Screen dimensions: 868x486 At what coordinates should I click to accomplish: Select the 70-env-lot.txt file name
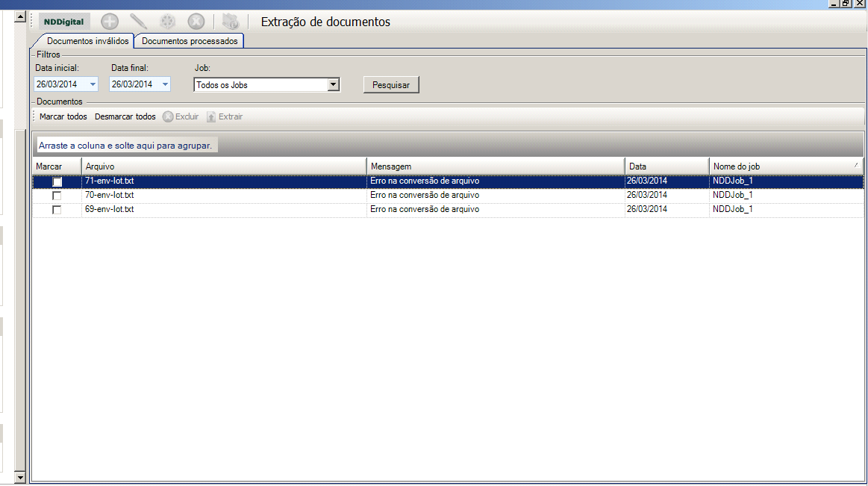pyautogui.click(x=110, y=195)
